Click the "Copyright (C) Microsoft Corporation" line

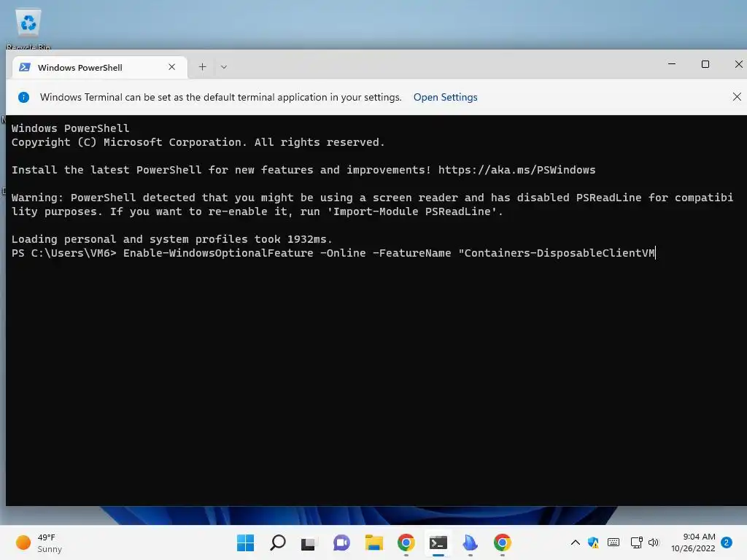coord(198,142)
